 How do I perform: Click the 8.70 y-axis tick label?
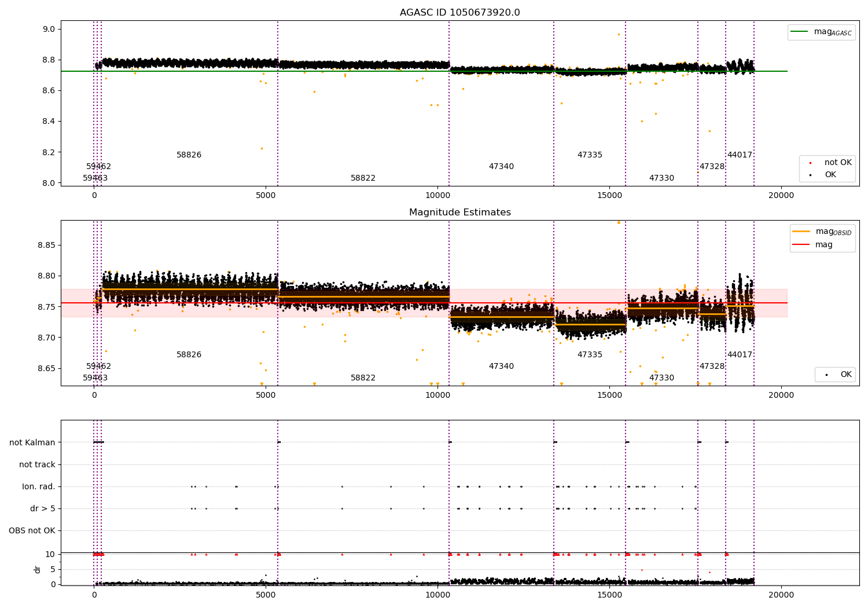pyautogui.click(x=46, y=338)
